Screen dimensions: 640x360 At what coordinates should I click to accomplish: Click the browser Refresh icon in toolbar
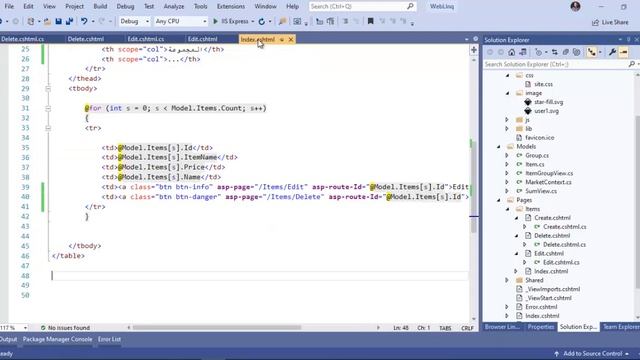coord(262,21)
